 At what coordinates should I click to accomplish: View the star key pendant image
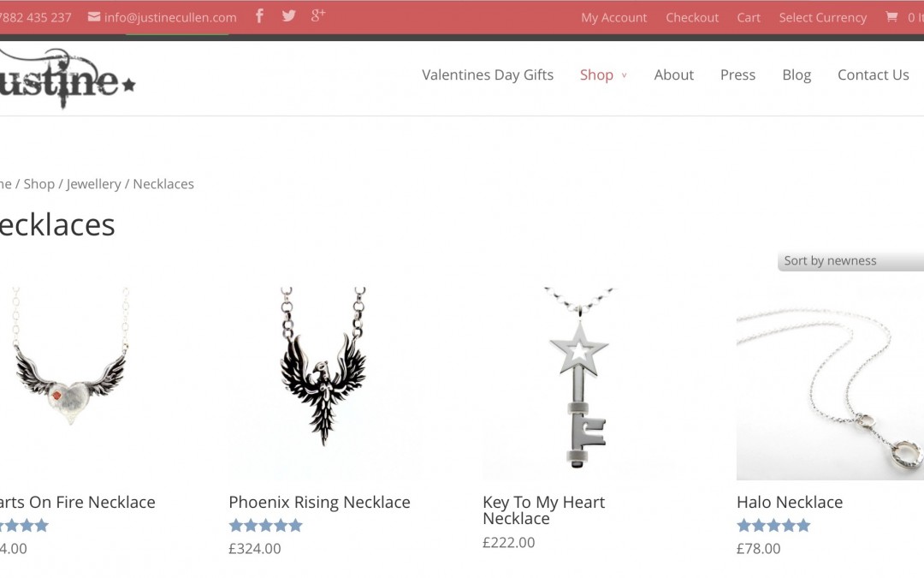click(578, 384)
